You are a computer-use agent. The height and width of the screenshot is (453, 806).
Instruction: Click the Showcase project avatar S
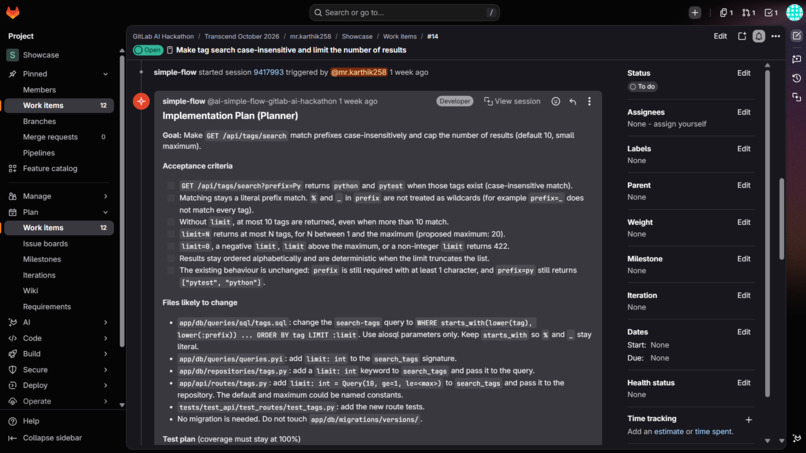click(x=12, y=55)
